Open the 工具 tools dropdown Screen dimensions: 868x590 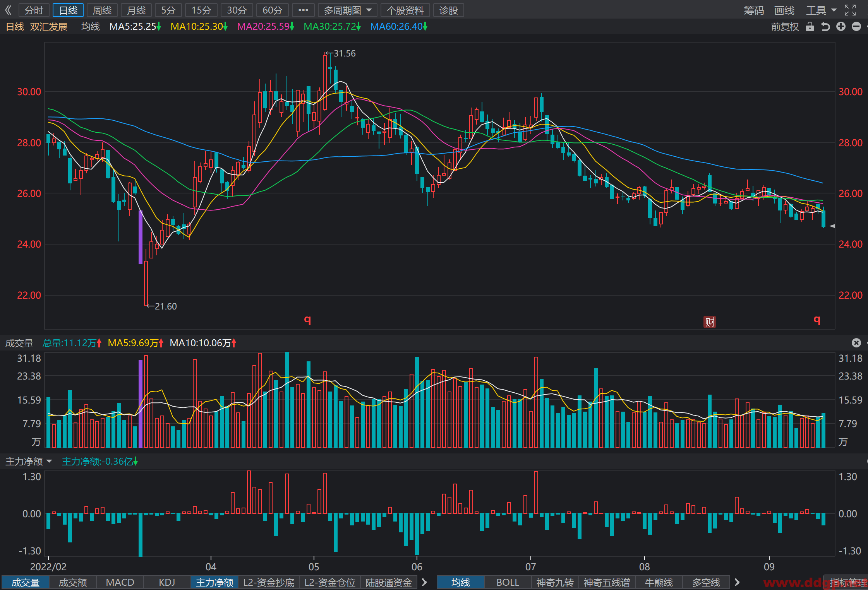(821, 10)
